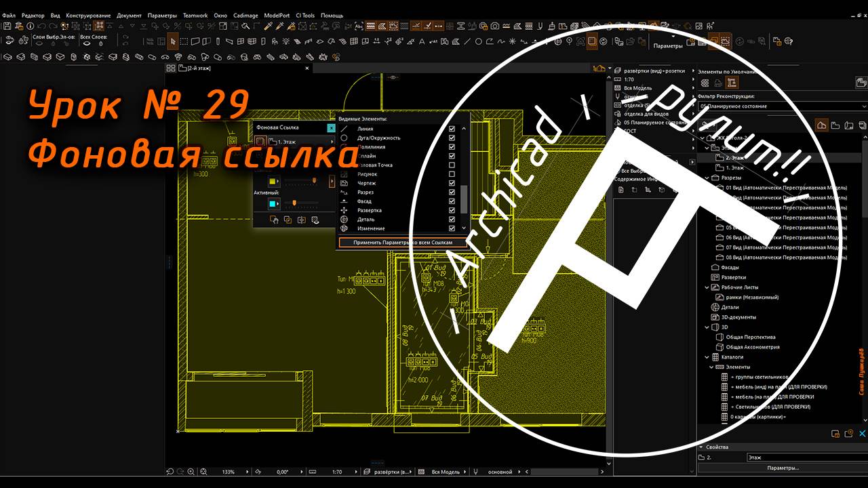
Task: Click the magnifier zoom icon in bottom bar
Action: point(191,470)
